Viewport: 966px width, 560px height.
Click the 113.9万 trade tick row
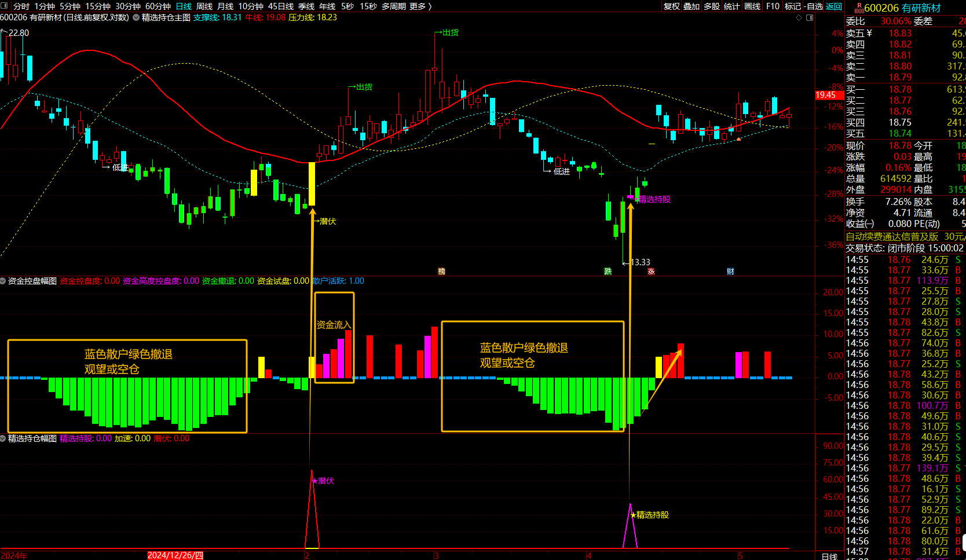pyautogui.click(x=905, y=280)
